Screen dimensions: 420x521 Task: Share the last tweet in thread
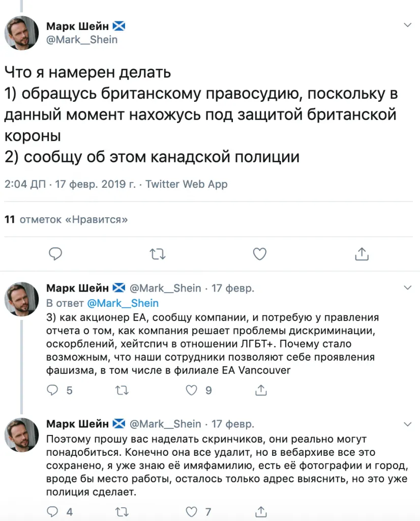click(x=261, y=511)
